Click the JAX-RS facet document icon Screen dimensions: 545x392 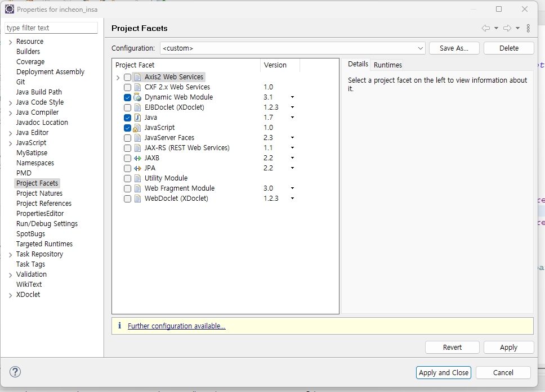pyautogui.click(x=137, y=148)
